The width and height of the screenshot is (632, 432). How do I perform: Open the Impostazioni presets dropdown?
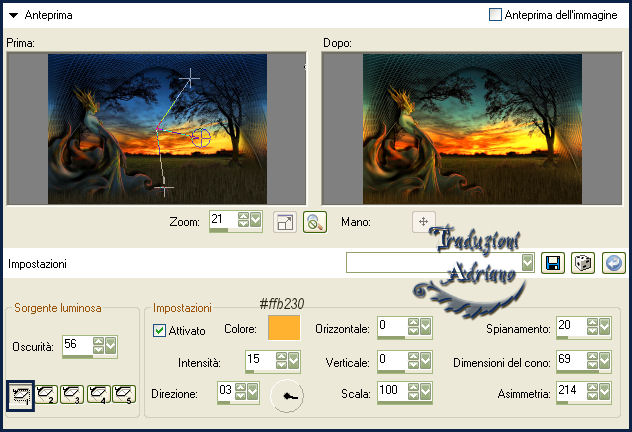coord(527,263)
